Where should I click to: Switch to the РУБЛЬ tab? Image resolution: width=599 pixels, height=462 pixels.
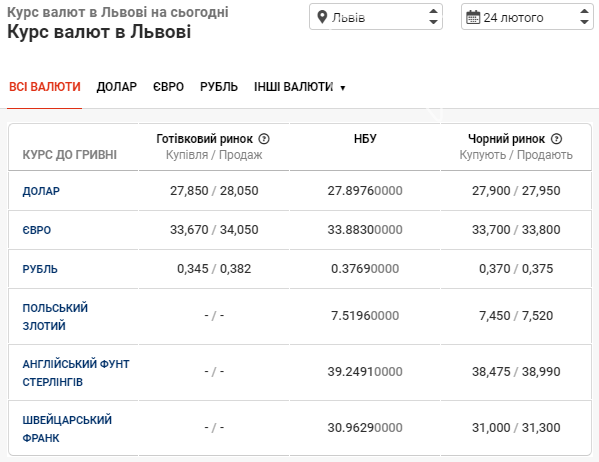[x=219, y=87]
